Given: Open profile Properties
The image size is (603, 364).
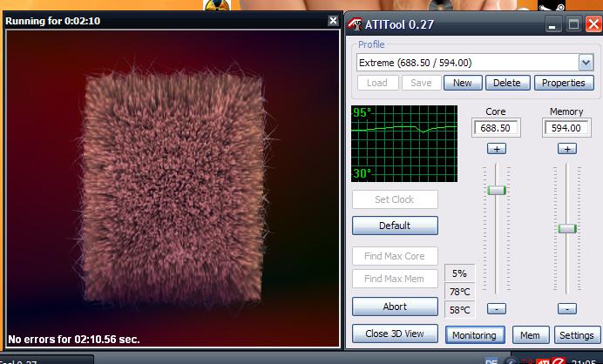Looking at the screenshot, I should 564,83.
